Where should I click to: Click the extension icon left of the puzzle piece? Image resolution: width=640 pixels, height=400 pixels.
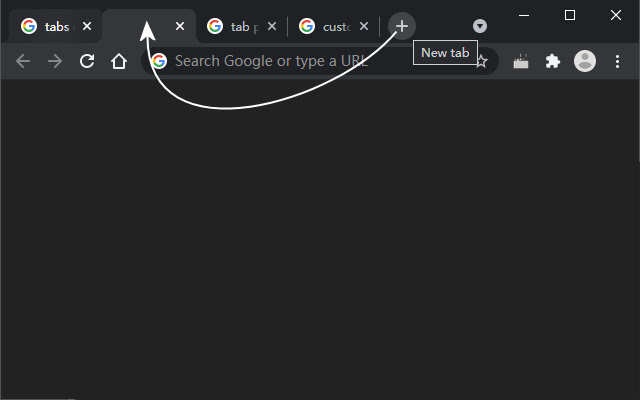pos(520,61)
